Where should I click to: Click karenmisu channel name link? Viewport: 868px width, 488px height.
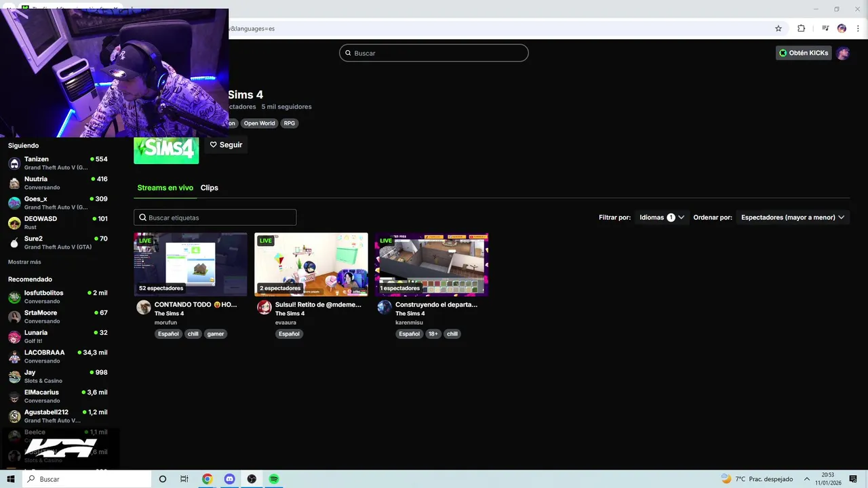click(409, 323)
